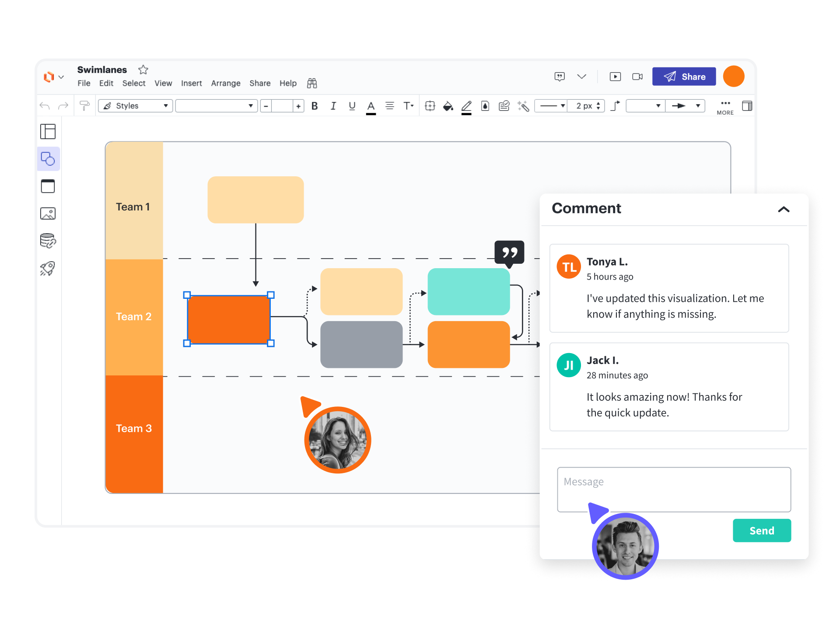Open the Arrange menu

[x=226, y=83]
